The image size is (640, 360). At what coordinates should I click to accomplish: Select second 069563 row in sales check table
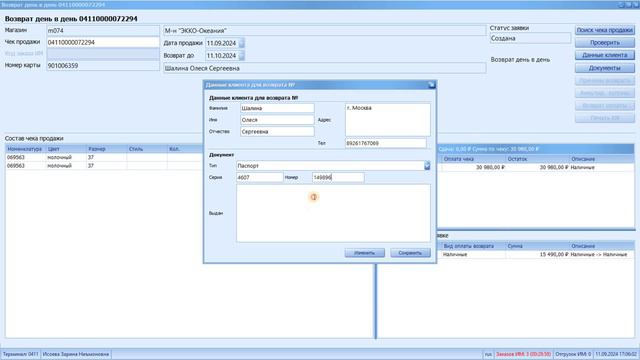(x=104, y=166)
